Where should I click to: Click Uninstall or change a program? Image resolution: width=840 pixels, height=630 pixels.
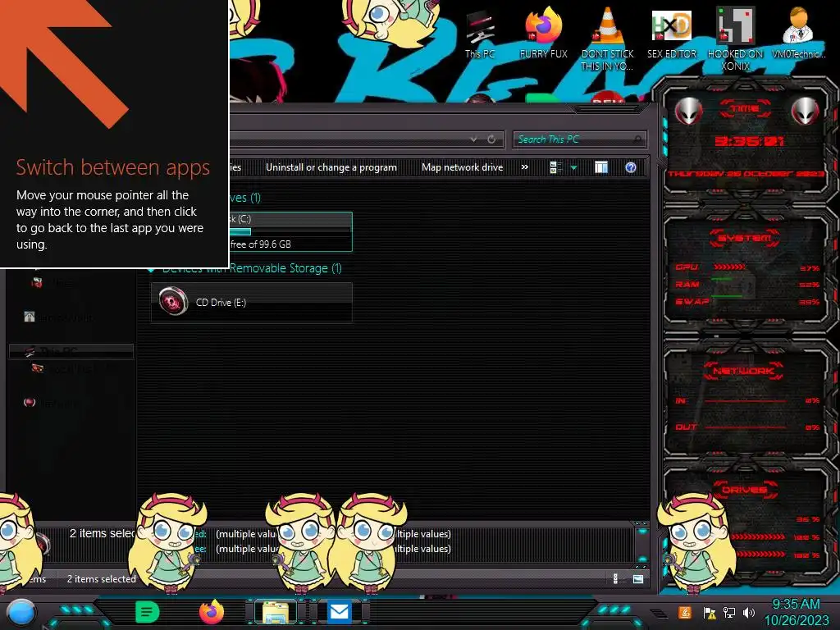tap(331, 167)
